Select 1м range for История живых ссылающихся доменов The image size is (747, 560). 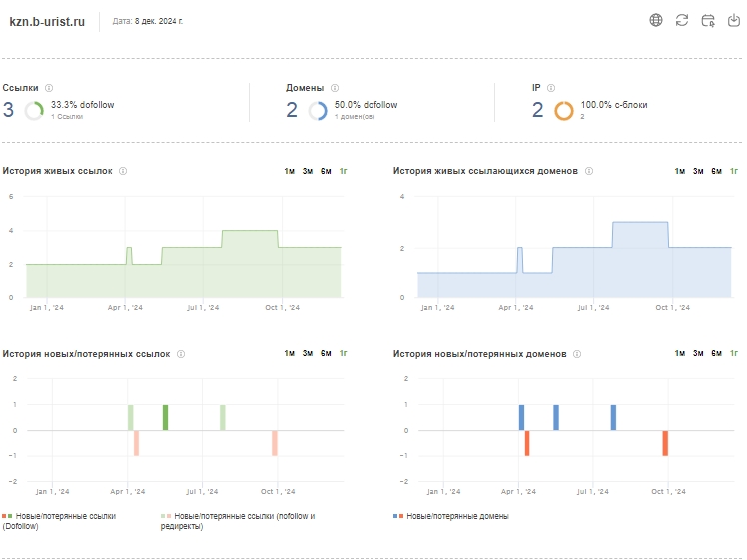click(680, 171)
